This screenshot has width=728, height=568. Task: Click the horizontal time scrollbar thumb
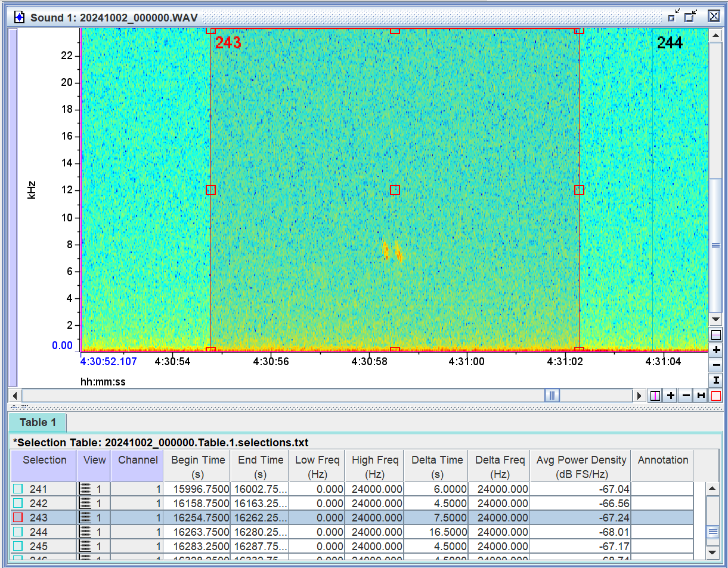tap(552, 396)
